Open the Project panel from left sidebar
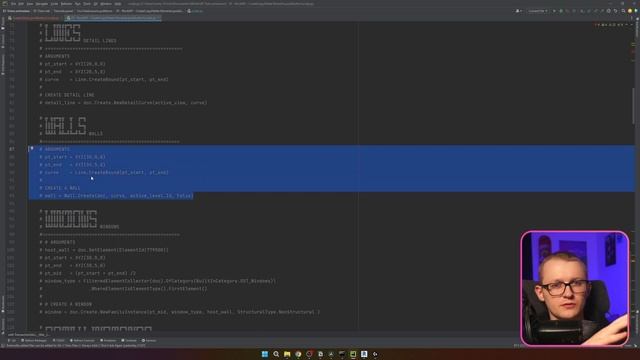The image size is (640, 360). click(x=3, y=24)
